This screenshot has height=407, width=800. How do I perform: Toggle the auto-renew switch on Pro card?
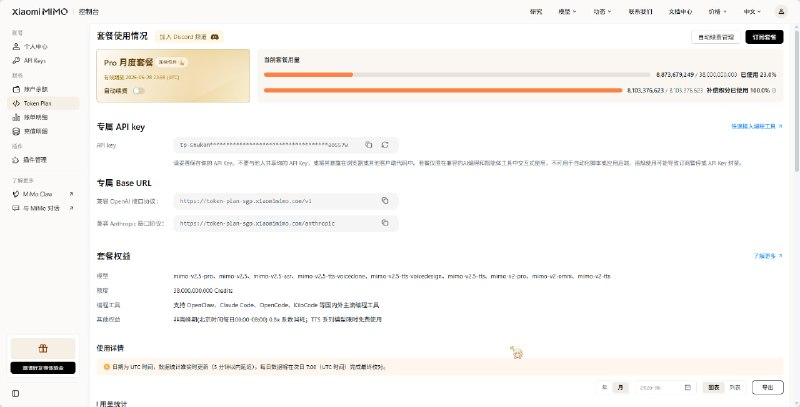138,91
